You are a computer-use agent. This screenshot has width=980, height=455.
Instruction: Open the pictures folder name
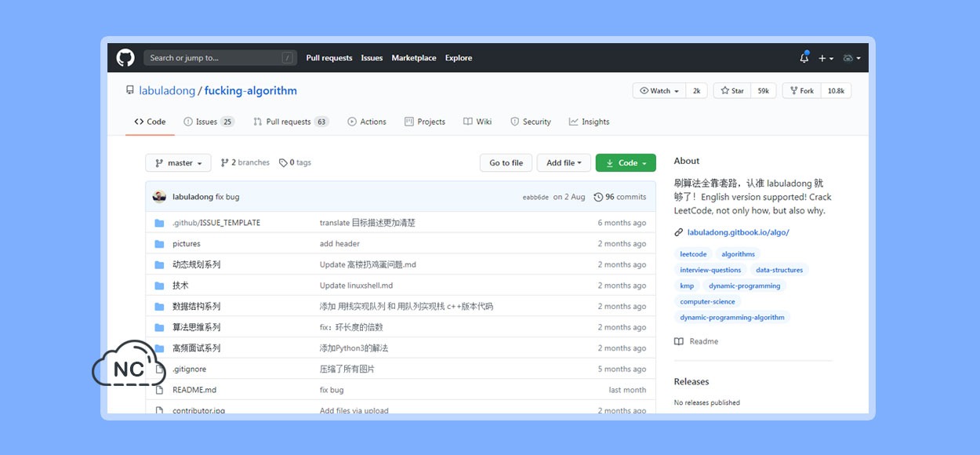pyautogui.click(x=187, y=244)
